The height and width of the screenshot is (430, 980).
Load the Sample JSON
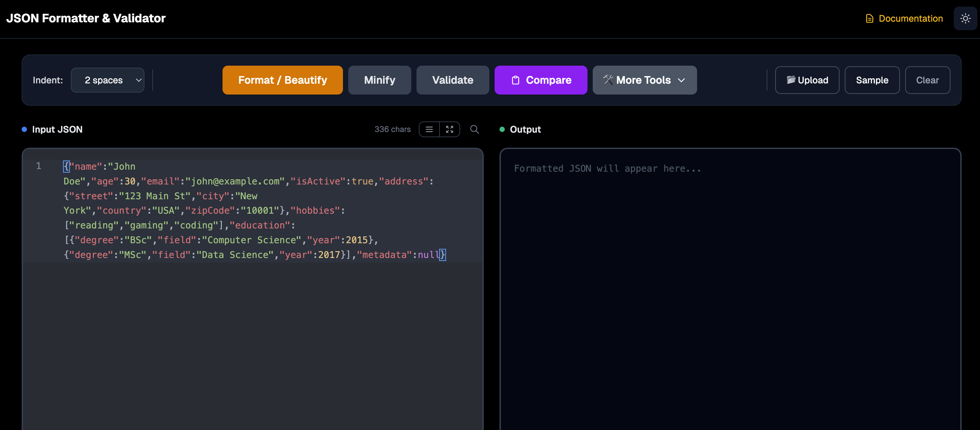coord(872,80)
